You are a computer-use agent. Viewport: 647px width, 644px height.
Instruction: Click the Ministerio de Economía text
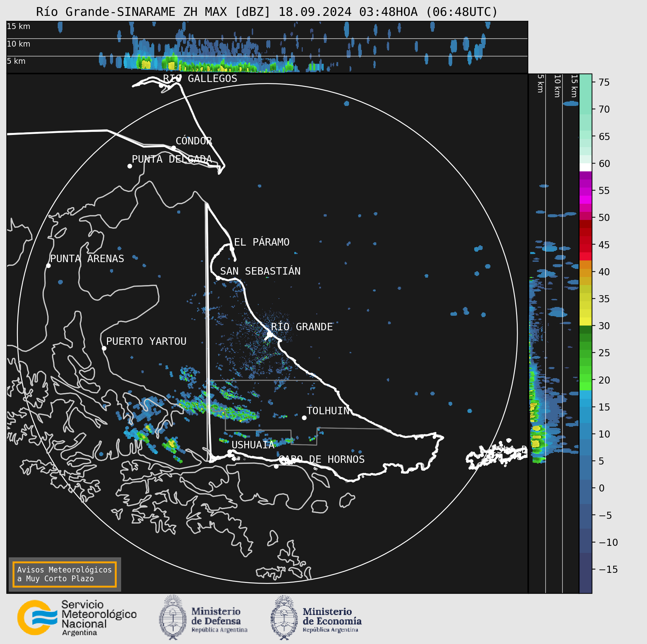pyautogui.click(x=332, y=620)
